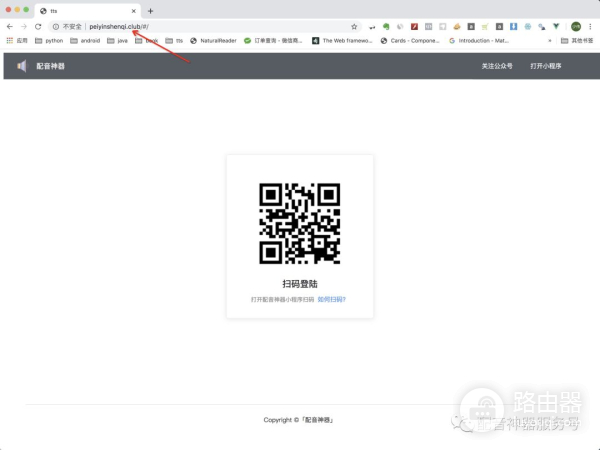The height and width of the screenshot is (450, 600).
Task: Open the user profile avatar
Action: pyautogui.click(x=576, y=26)
